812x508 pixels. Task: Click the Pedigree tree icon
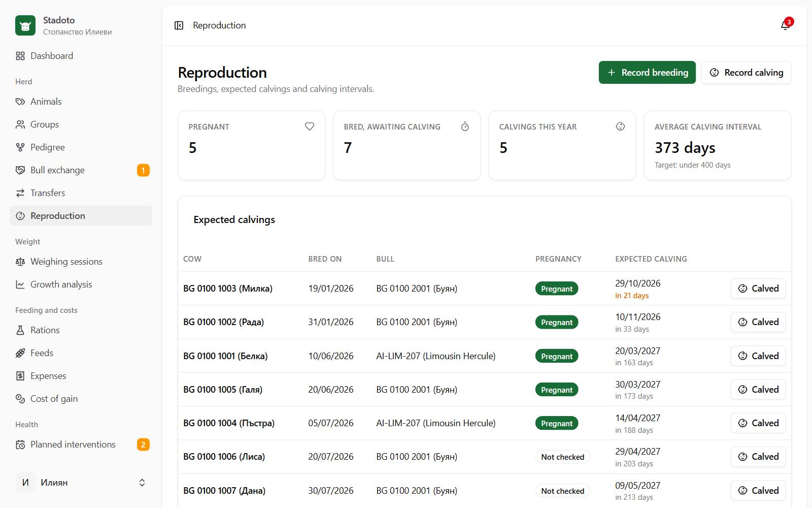pos(20,147)
